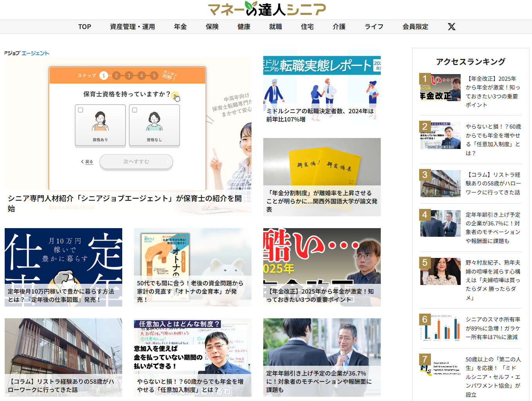Click the マネーの達人シニア site logo
532x401 pixels.
coord(266,9)
